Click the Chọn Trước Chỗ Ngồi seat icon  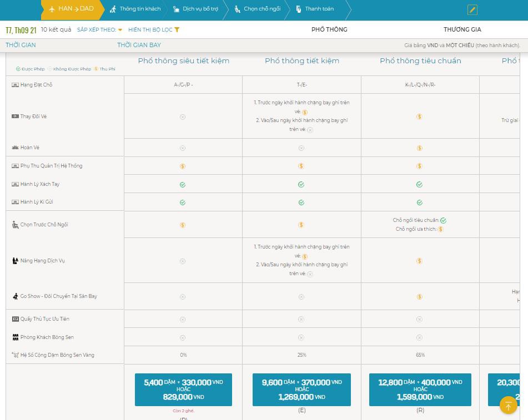(x=15, y=225)
